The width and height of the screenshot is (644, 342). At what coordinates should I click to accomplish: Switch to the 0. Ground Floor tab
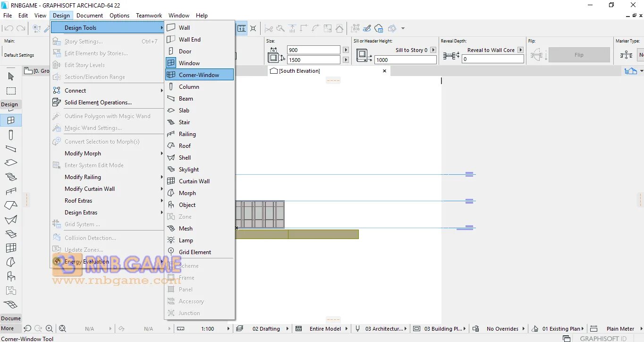(37, 71)
